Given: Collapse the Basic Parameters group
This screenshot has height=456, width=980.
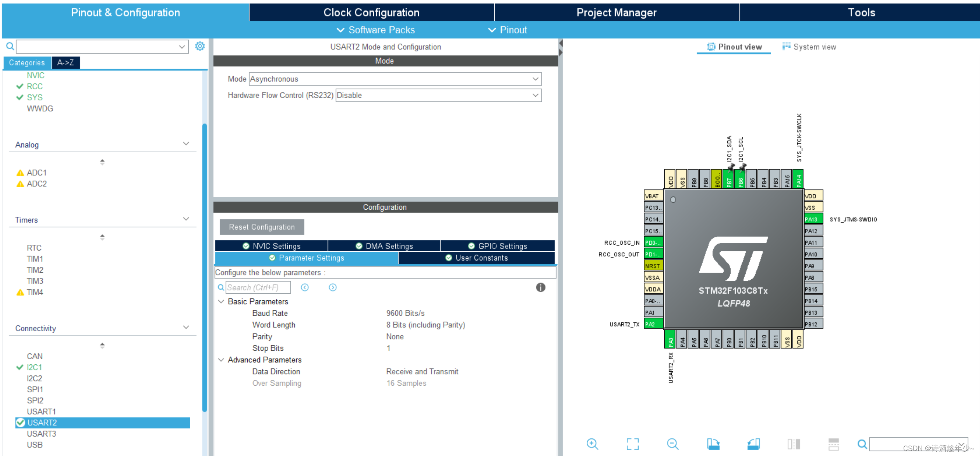Looking at the screenshot, I should point(221,301).
